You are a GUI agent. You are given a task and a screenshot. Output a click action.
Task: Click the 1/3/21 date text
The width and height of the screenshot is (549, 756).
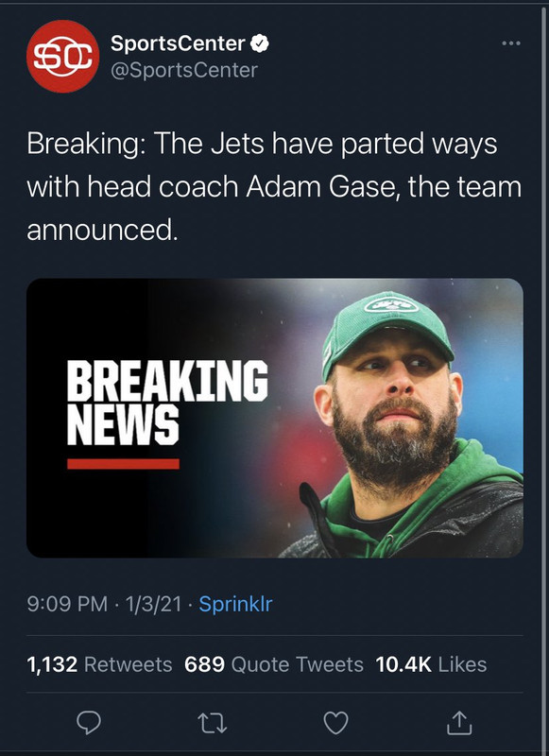(x=153, y=604)
